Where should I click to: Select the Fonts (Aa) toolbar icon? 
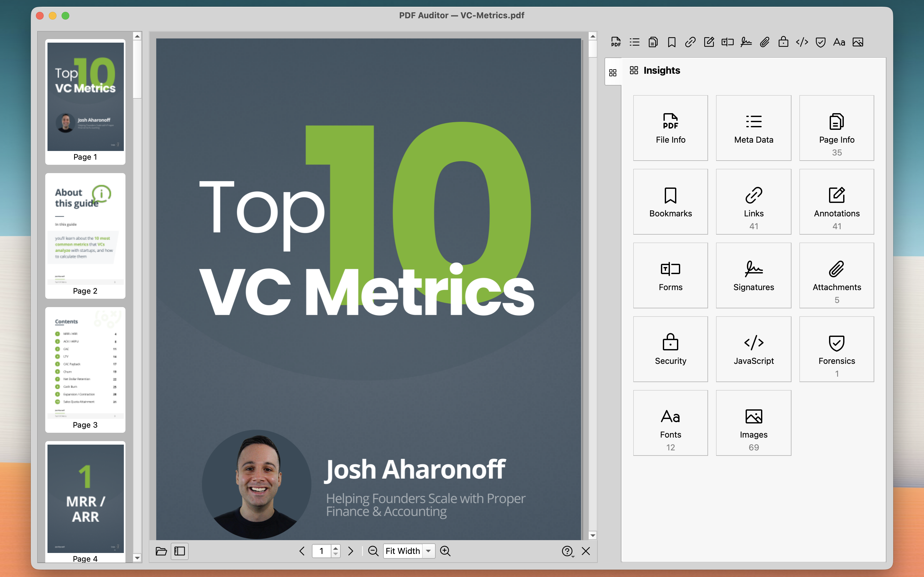pyautogui.click(x=839, y=42)
